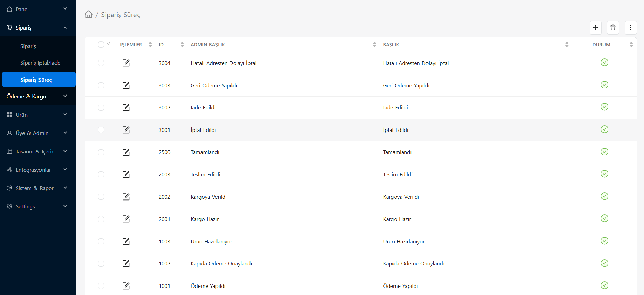Edit row 1003 Ürün Hazırlanıyor
The height and width of the screenshot is (295, 644).
pyautogui.click(x=126, y=241)
